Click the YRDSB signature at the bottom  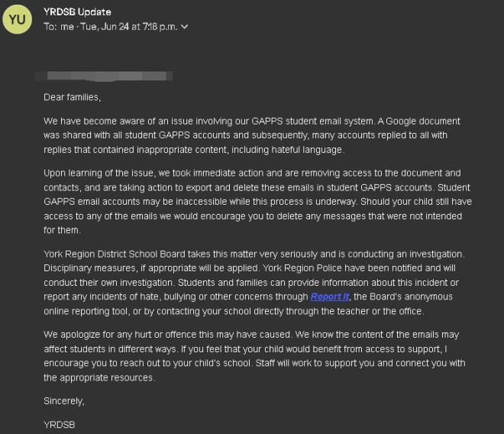[60, 423]
